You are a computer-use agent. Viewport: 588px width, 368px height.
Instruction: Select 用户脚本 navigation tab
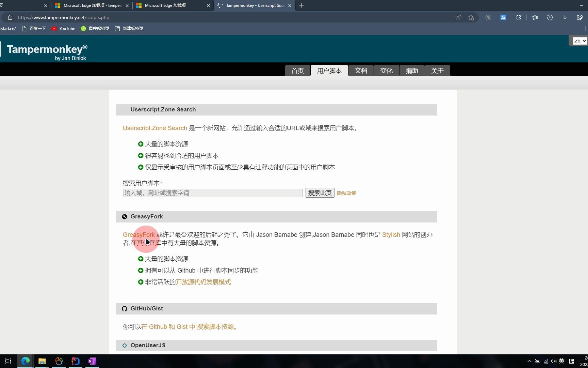click(x=329, y=71)
